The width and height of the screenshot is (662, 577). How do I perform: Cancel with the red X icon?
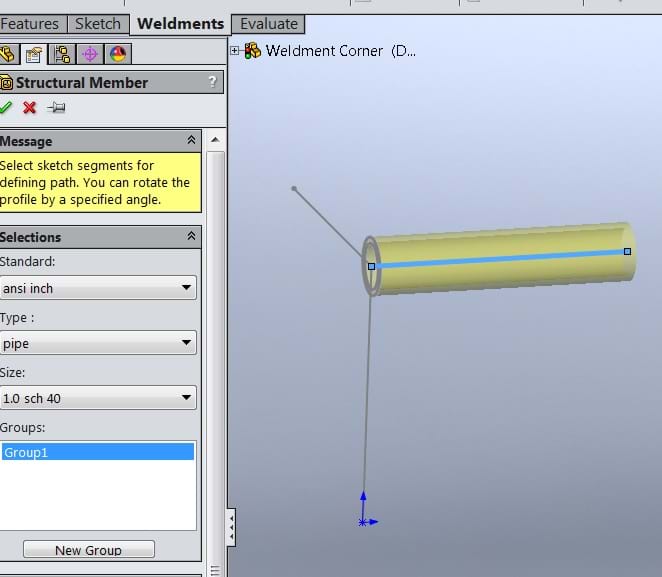coord(30,108)
